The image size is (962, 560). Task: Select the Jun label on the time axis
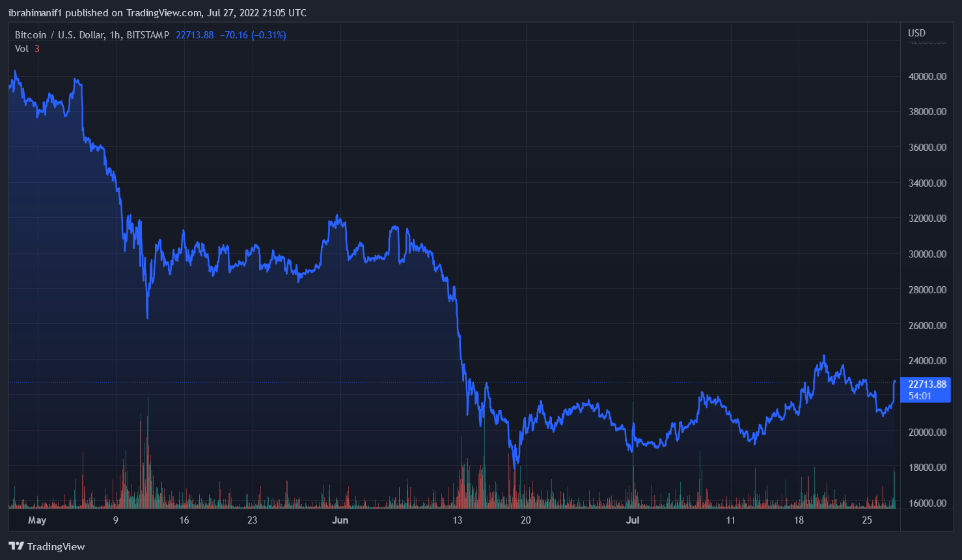(340, 520)
